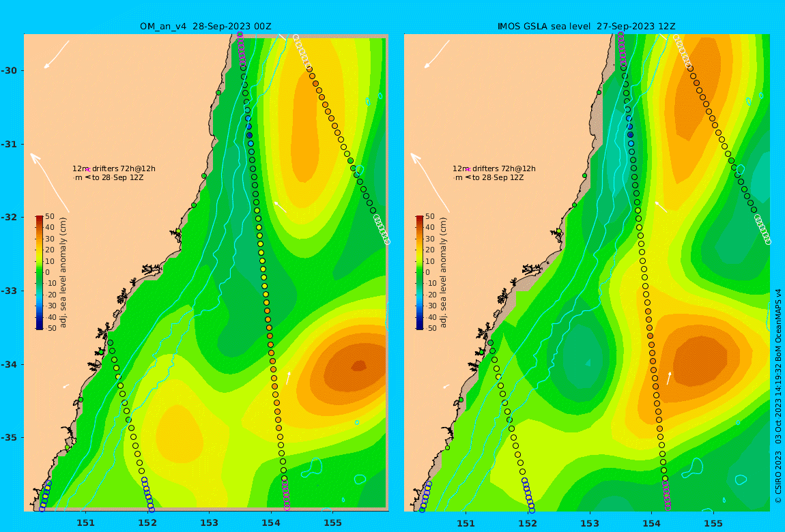Select the -35 latitude axis label
The width and height of the screenshot is (785, 532).
9,438
